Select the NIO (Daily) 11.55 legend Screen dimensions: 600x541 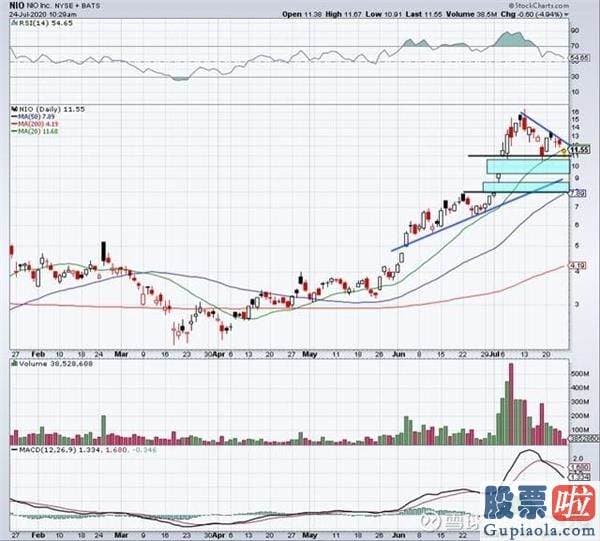point(52,109)
